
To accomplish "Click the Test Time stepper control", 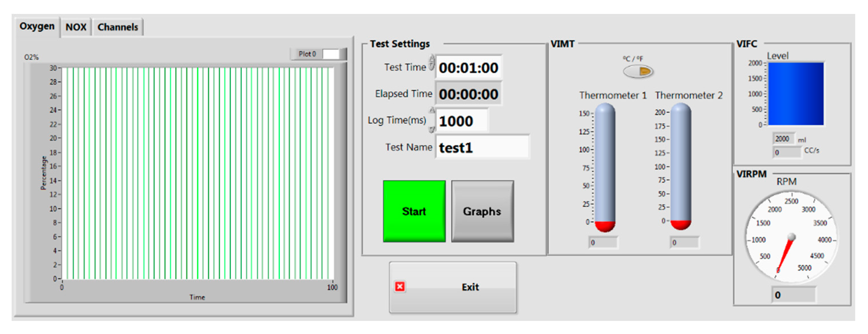I will [x=432, y=63].
